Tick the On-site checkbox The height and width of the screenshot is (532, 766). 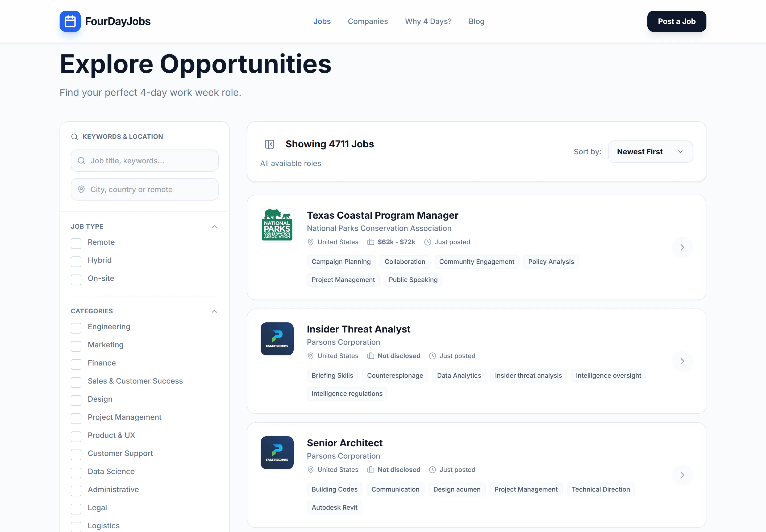(x=76, y=279)
